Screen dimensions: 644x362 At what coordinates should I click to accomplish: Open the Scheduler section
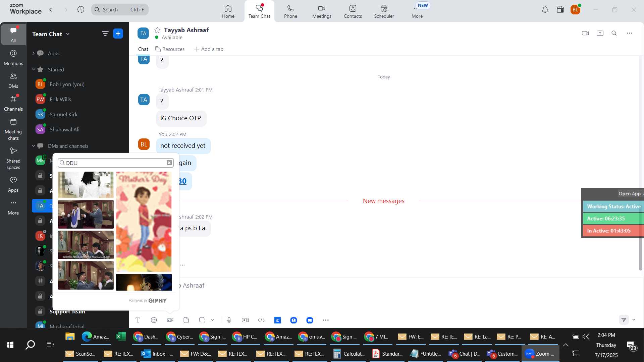[x=384, y=11]
